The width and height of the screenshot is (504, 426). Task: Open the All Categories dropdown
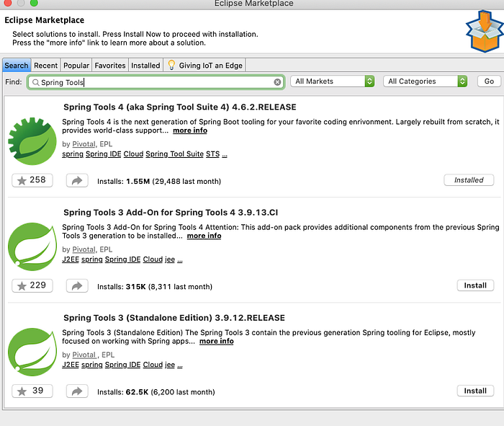click(425, 81)
